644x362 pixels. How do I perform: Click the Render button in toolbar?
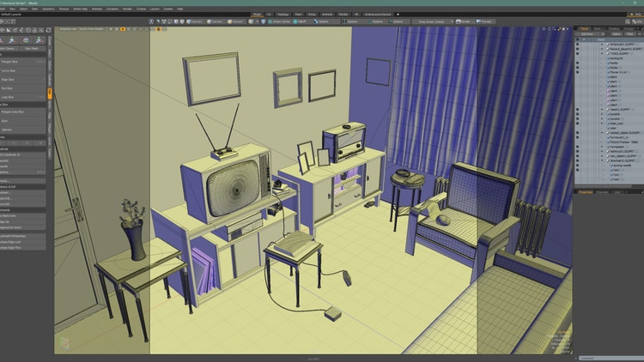coord(463,21)
